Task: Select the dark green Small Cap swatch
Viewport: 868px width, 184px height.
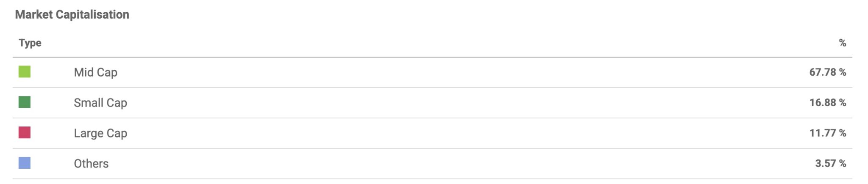Action: pyautogui.click(x=25, y=102)
